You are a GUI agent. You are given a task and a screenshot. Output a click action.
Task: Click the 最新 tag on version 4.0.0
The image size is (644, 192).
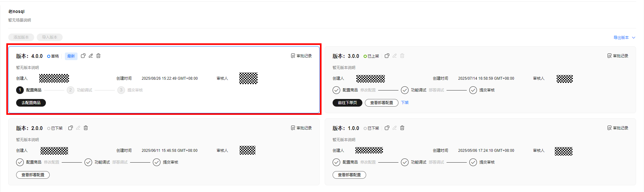coord(71,56)
